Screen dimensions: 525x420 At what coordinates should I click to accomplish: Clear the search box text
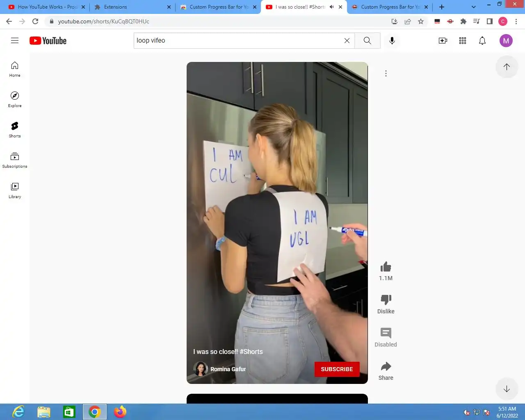(347, 41)
